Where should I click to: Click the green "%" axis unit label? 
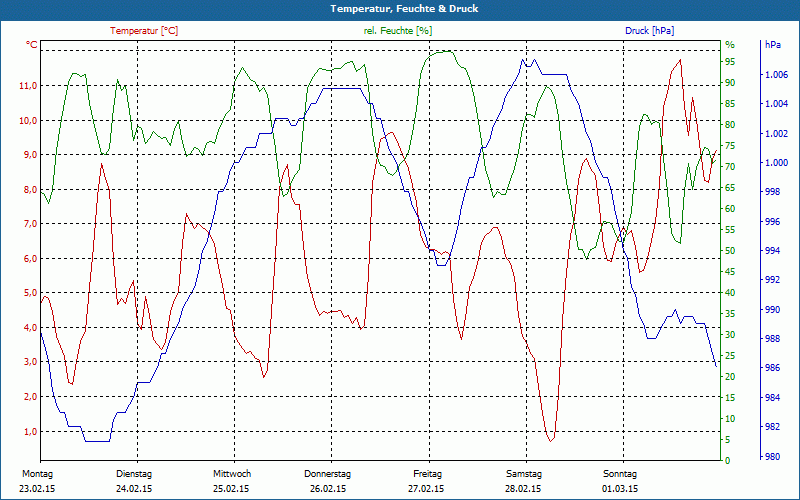[x=730, y=45]
